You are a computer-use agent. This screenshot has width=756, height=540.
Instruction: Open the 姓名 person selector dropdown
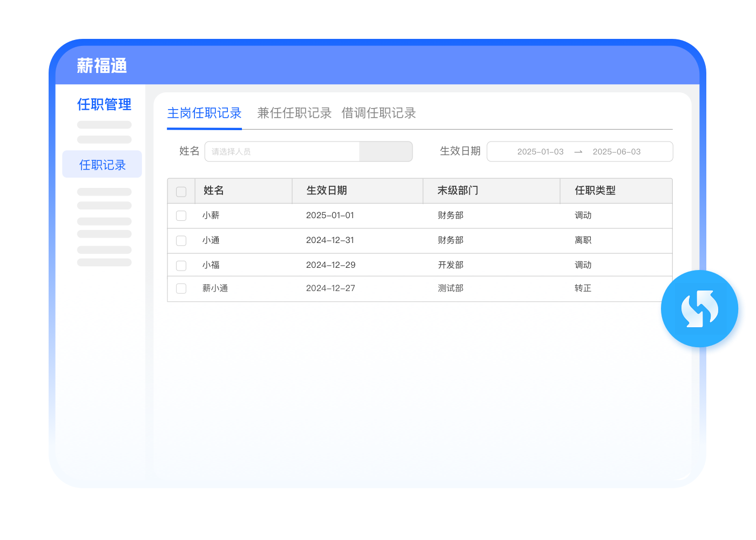click(282, 152)
